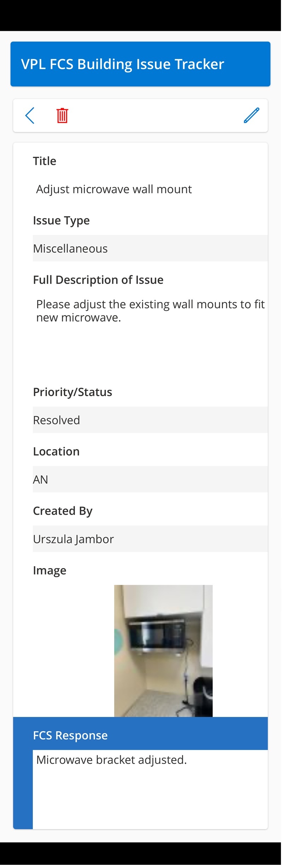The height and width of the screenshot is (868, 282).
Task: Click the Full Description of Issue label
Action: [98, 280]
